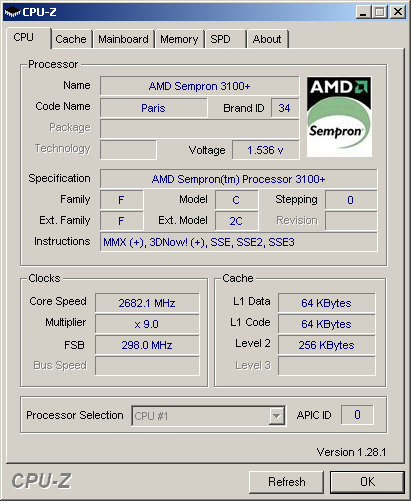Open the Processor Selection dropdown arrow
This screenshot has height=501, width=411.
tap(276, 416)
